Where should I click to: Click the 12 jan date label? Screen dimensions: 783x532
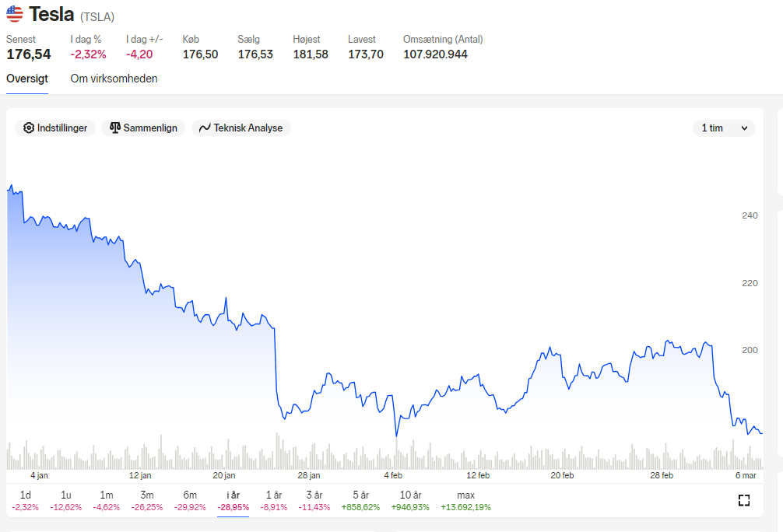pyautogui.click(x=140, y=475)
